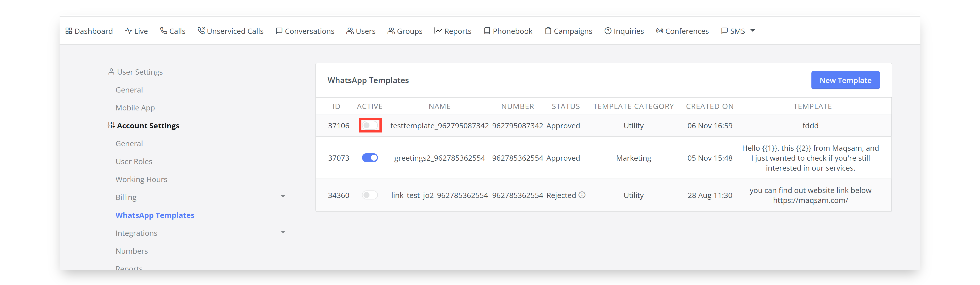Click template ID 34360
The image size is (980, 285).
tap(339, 195)
